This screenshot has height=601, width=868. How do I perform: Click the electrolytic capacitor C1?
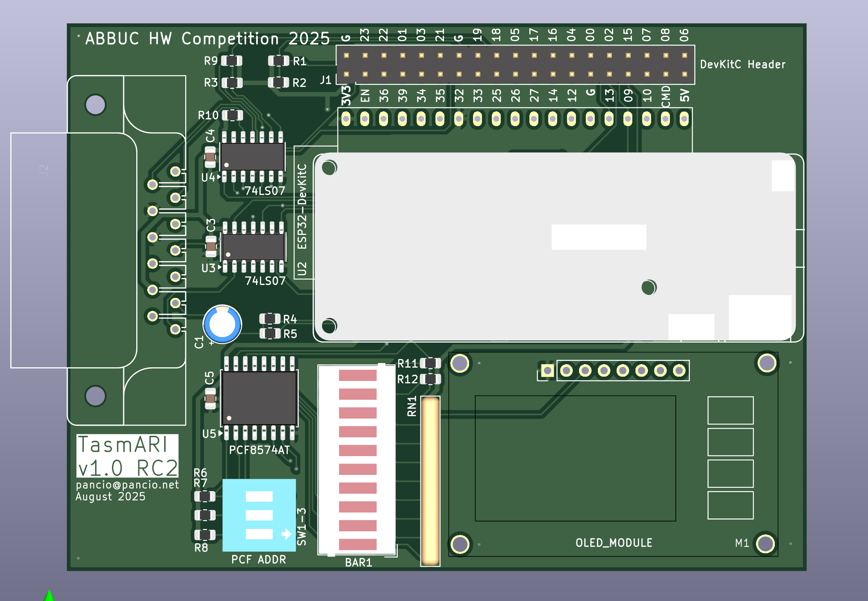[222, 324]
